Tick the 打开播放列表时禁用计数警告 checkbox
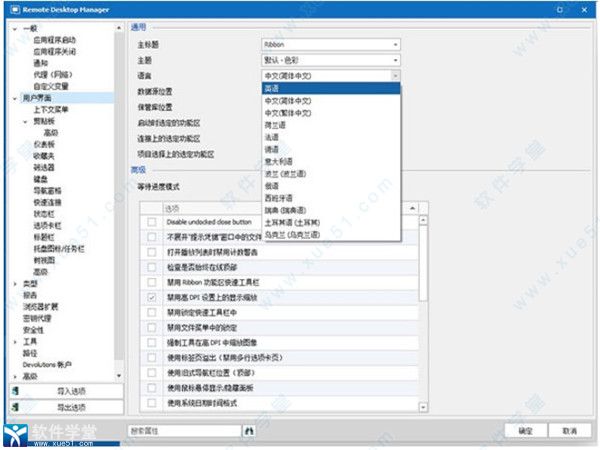Screen dimensions: 600x450 pos(152,252)
